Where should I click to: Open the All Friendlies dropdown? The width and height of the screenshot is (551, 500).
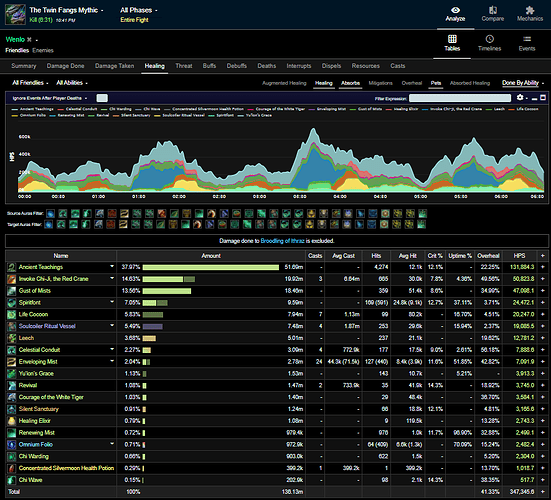point(30,83)
